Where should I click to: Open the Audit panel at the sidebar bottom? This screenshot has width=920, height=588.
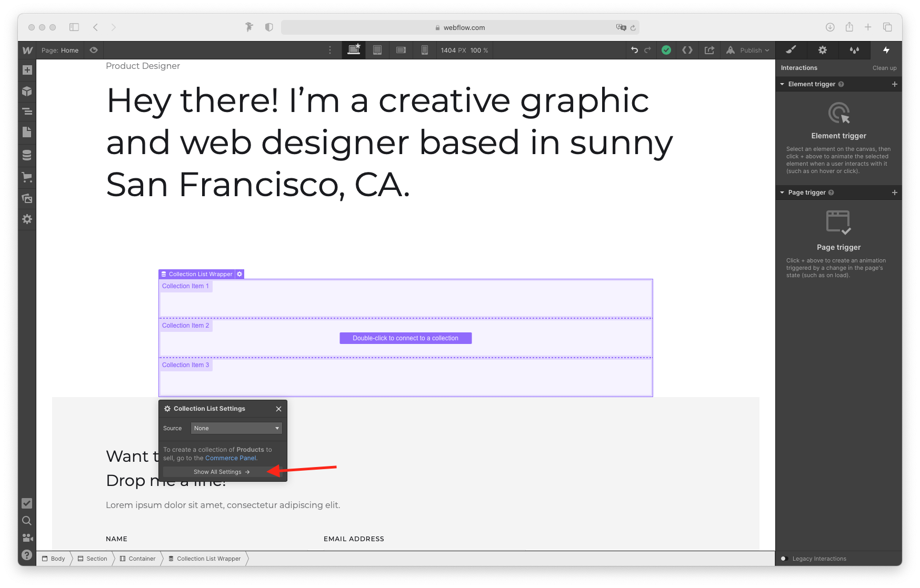(27, 503)
